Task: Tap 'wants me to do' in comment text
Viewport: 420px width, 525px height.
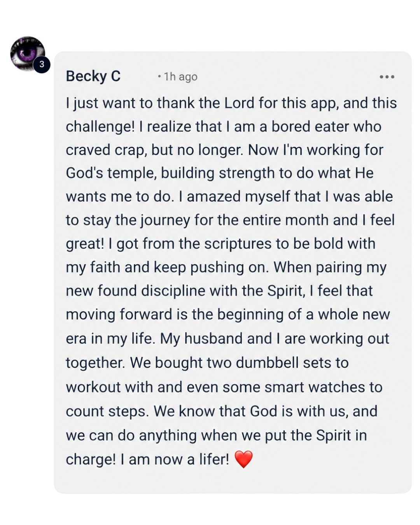Action: 119,197
